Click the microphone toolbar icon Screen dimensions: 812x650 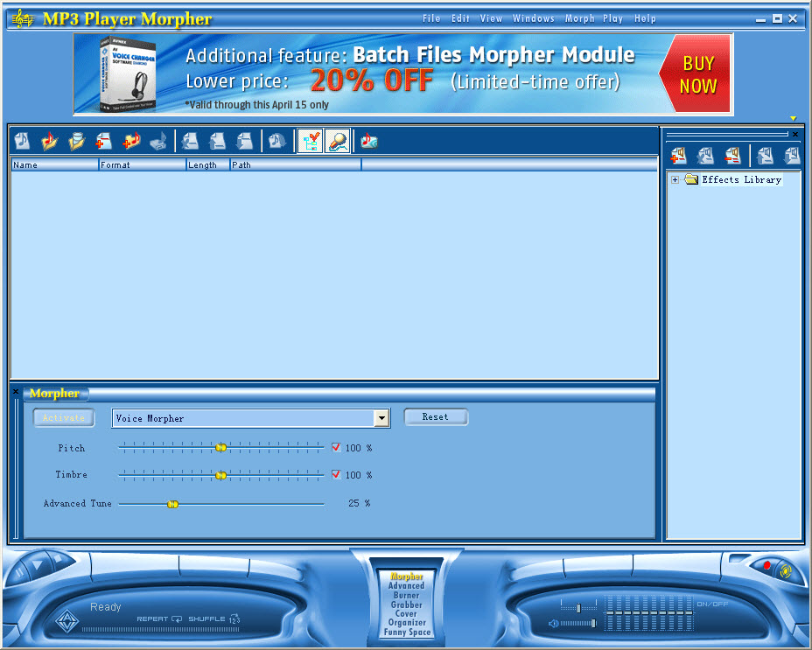(x=338, y=141)
